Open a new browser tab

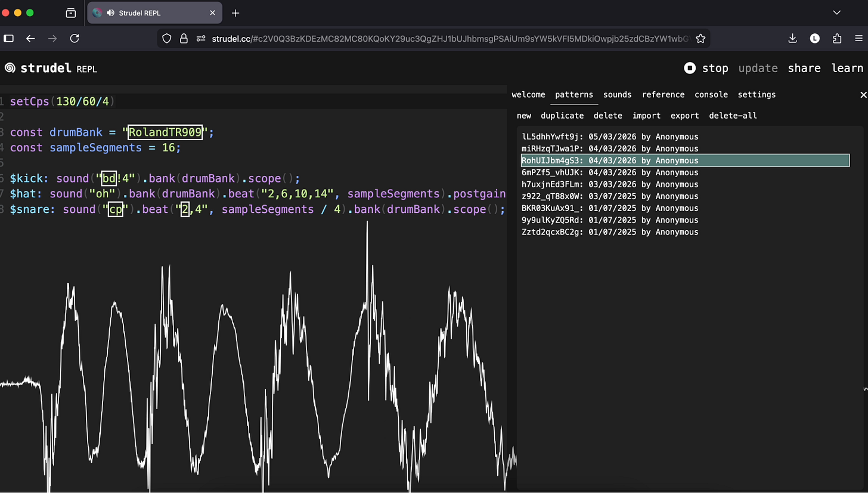point(235,13)
